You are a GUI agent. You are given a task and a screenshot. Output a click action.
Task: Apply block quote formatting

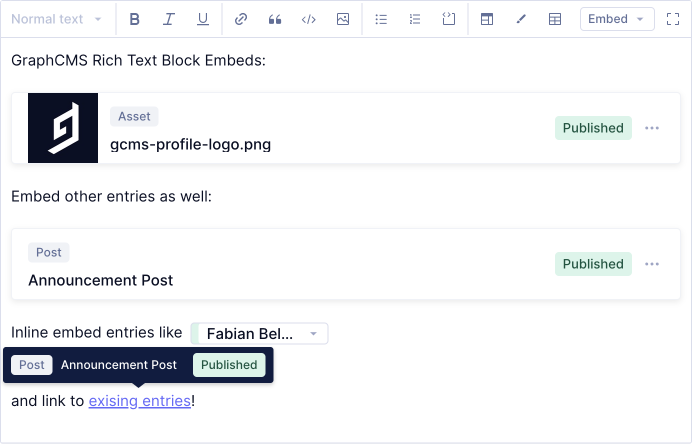point(275,19)
